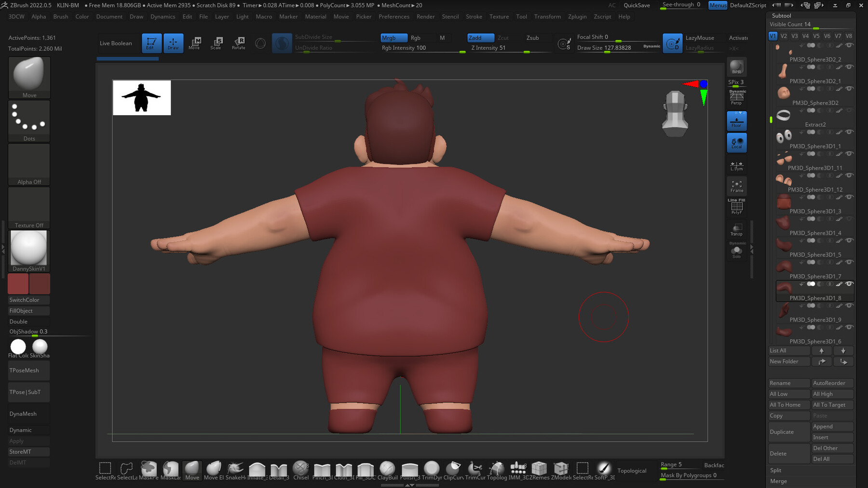This screenshot has height=488, width=868.
Task: Click the QuickSave button
Action: [x=637, y=5]
